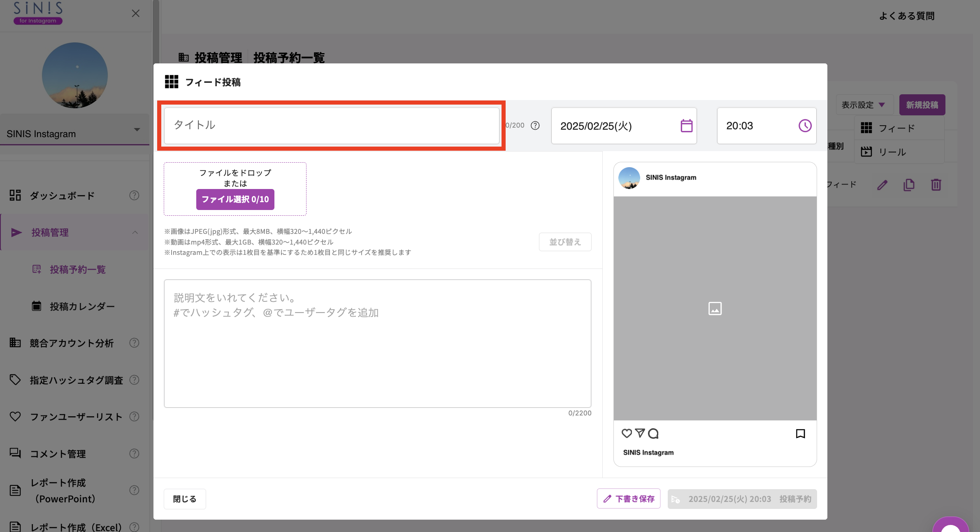Click the ファイル選択 0/10 upload button
The width and height of the screenshot is (980, 532).
tap(235, 199)
